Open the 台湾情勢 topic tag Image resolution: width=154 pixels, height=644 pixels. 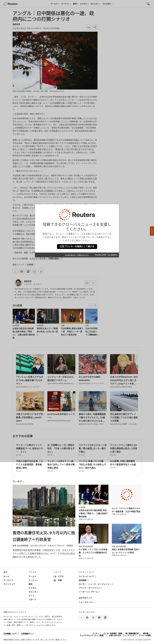[x=30, y=265]
